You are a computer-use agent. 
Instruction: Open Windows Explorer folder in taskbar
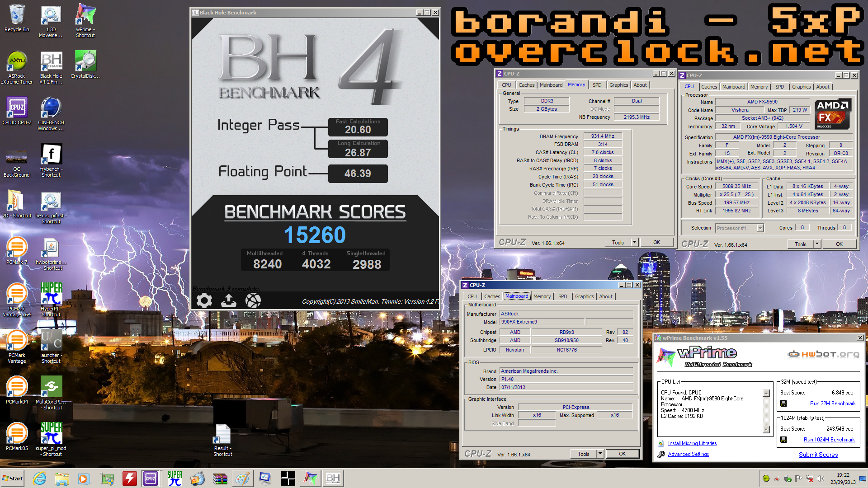(x=62, y=478)
